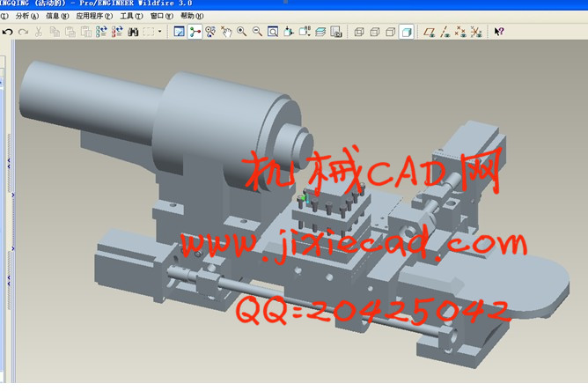Toggle coordinate systems display
The width and height of the screenshot is (588, 391).
tap(476, 32)
